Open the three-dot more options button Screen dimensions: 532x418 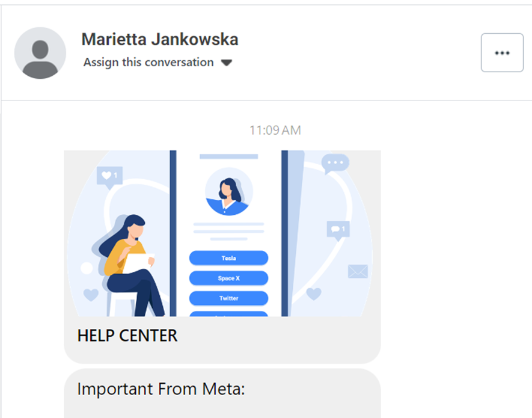[502, 53]
